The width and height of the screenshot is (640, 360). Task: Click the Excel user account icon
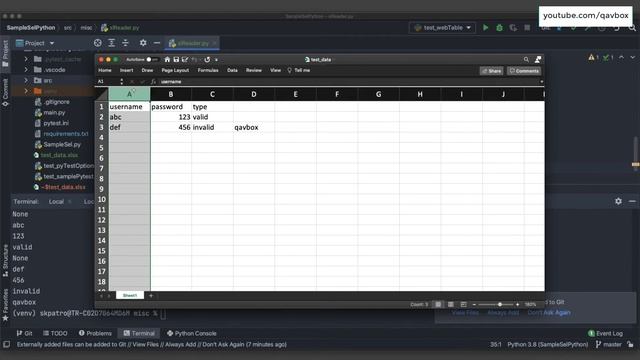538,60
